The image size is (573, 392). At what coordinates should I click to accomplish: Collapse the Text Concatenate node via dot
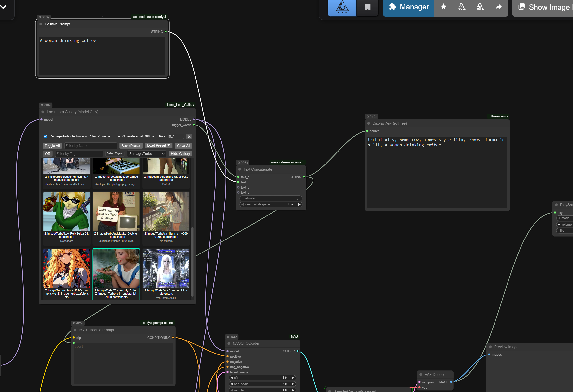pos(239,169)
